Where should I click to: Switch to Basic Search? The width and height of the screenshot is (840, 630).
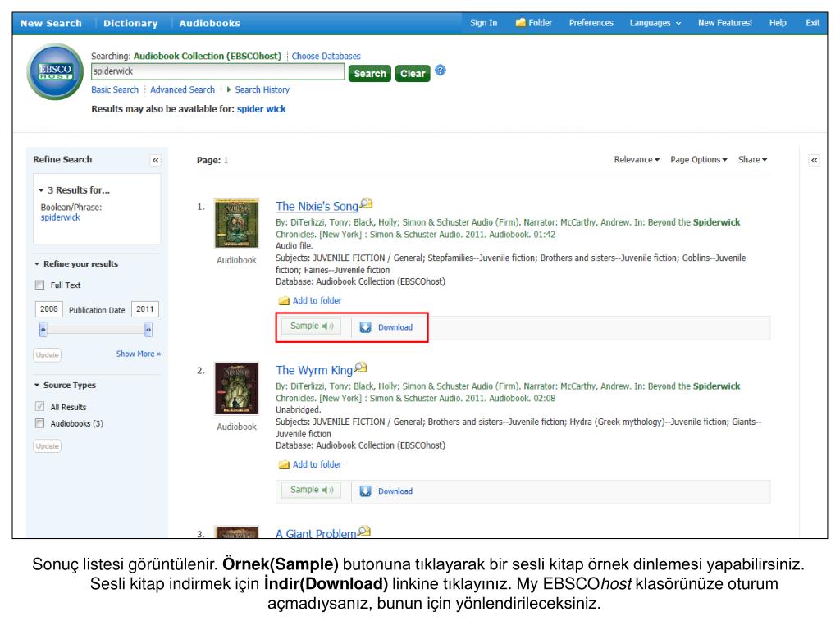click(x=115, y=89)
